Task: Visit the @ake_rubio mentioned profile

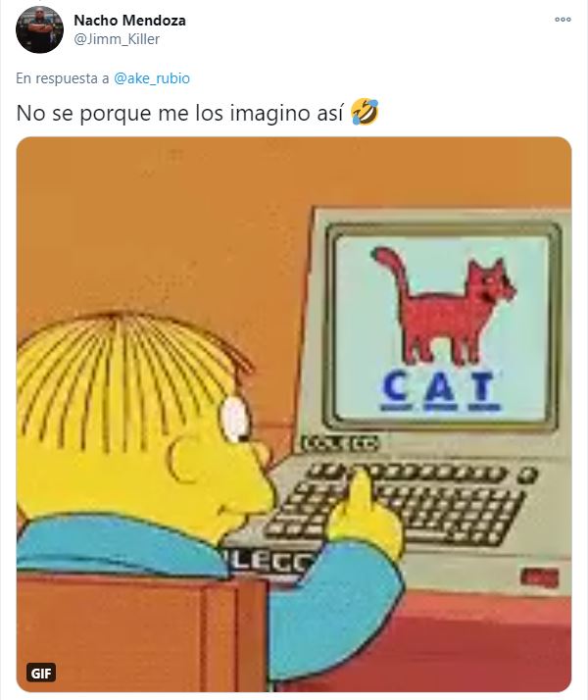Action: [x=152, y=78]
